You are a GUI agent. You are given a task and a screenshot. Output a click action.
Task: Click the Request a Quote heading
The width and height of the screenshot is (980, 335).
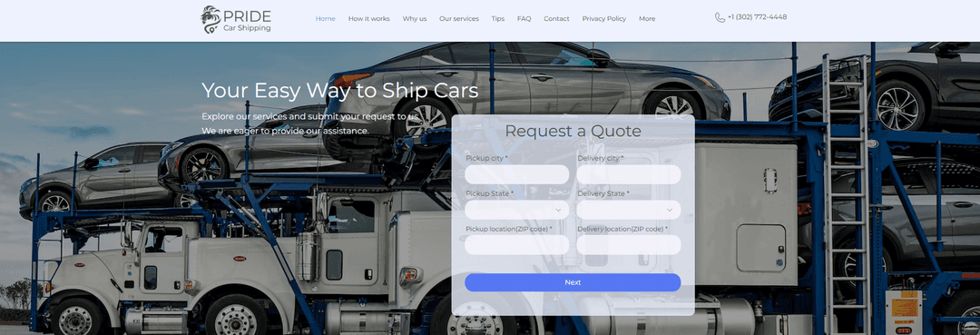(573, 131)
